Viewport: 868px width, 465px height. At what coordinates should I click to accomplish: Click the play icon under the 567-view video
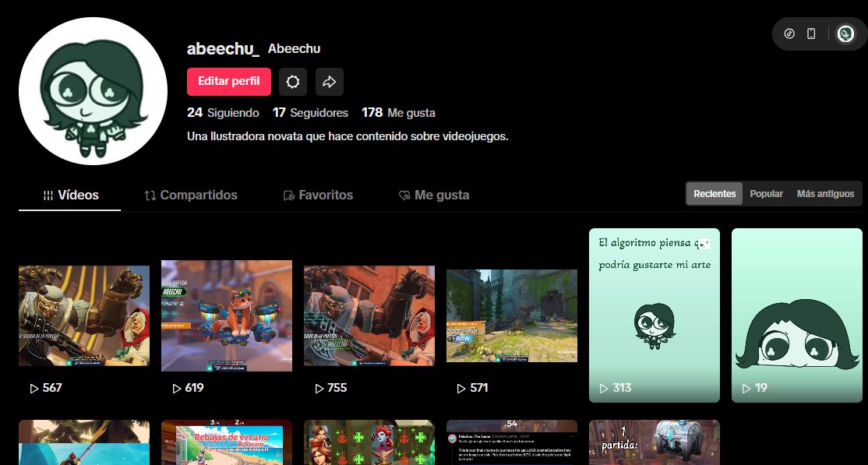coord(31,387)
